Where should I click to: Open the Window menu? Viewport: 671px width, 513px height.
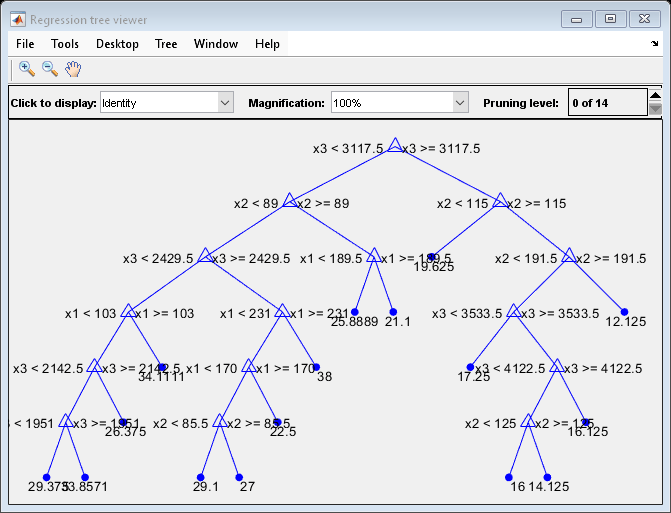(x=216, y=44)
